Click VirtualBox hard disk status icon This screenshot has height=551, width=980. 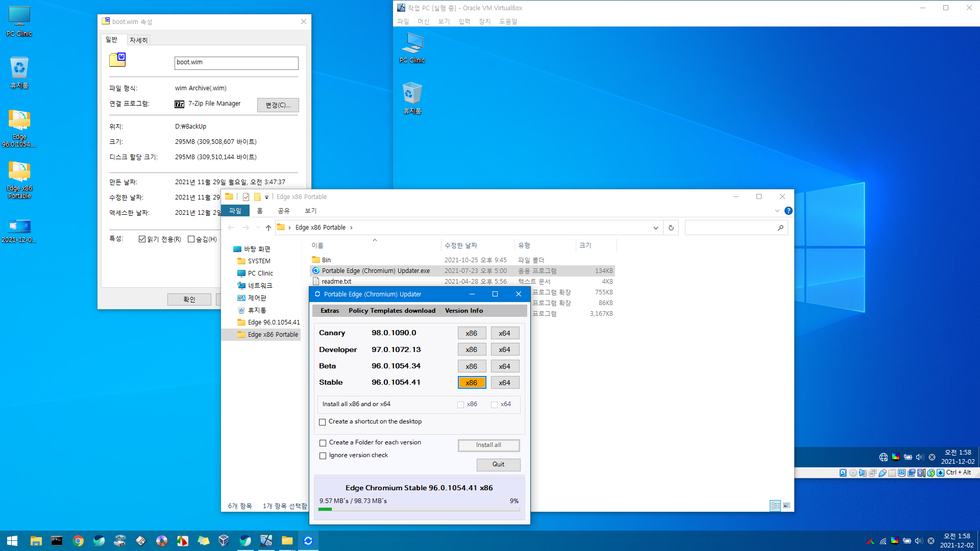pos(843,473)
